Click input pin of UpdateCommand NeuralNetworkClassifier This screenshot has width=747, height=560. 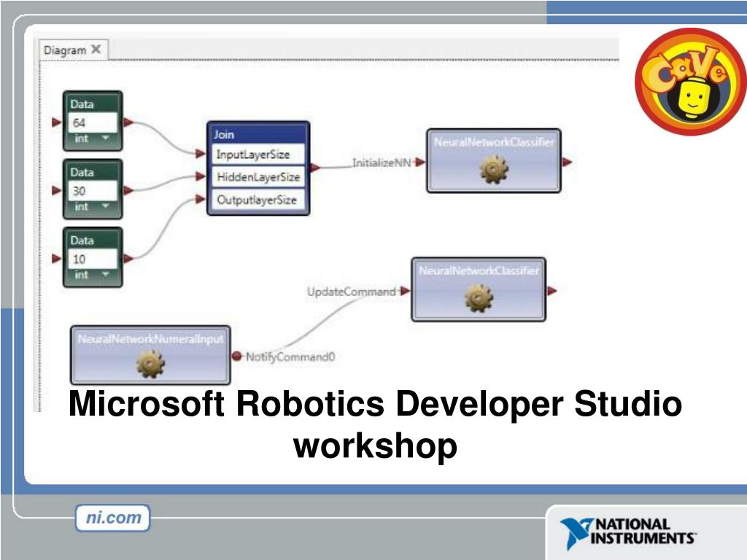click(x=405, y=291)
